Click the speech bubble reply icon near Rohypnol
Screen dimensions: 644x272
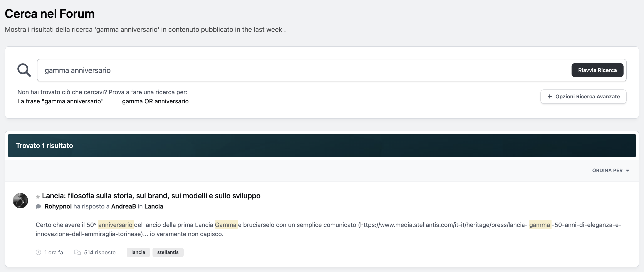pyautogui.click(x=38, y=207)
